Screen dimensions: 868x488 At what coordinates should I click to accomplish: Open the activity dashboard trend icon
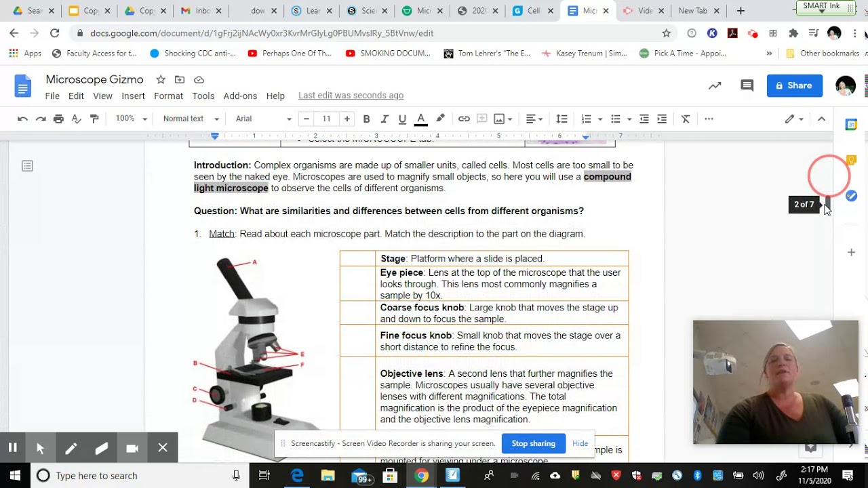coord(715,85)
